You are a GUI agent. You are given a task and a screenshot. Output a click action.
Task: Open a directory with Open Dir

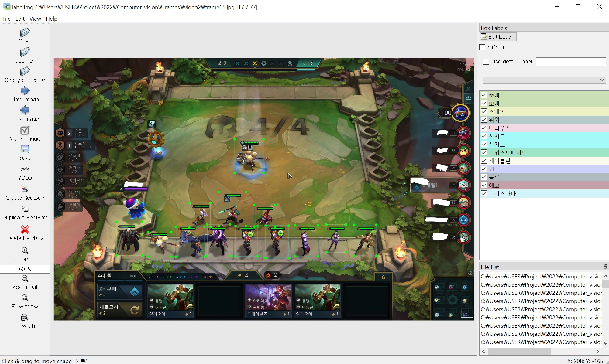click(x=25, y=52)
